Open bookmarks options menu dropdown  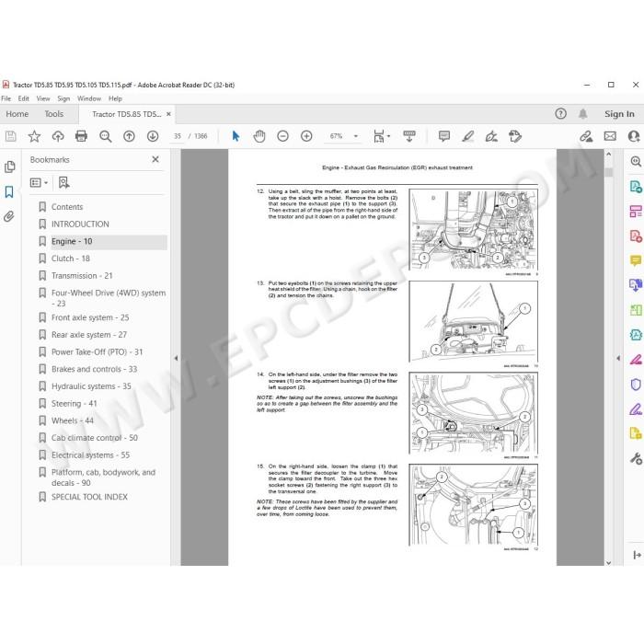[x=40, y=182]
